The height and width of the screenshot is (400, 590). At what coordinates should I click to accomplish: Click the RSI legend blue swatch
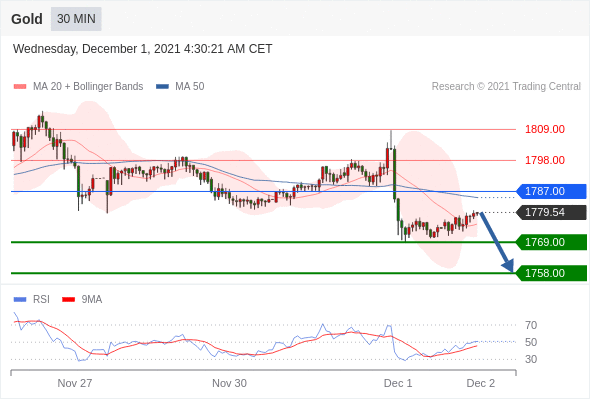coord(20,300)
